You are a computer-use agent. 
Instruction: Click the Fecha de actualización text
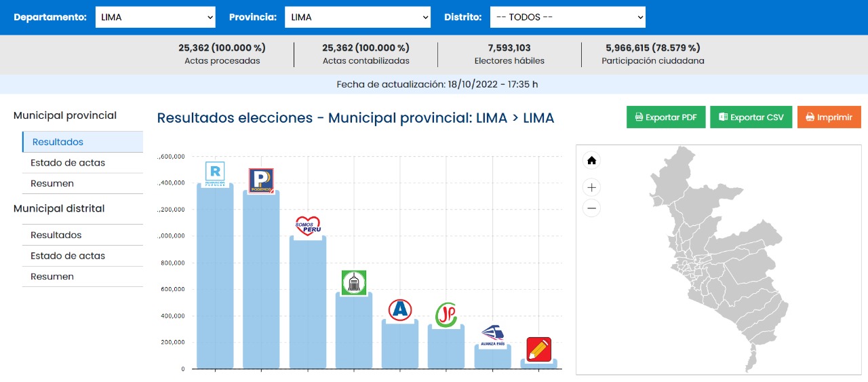point(437,84)
